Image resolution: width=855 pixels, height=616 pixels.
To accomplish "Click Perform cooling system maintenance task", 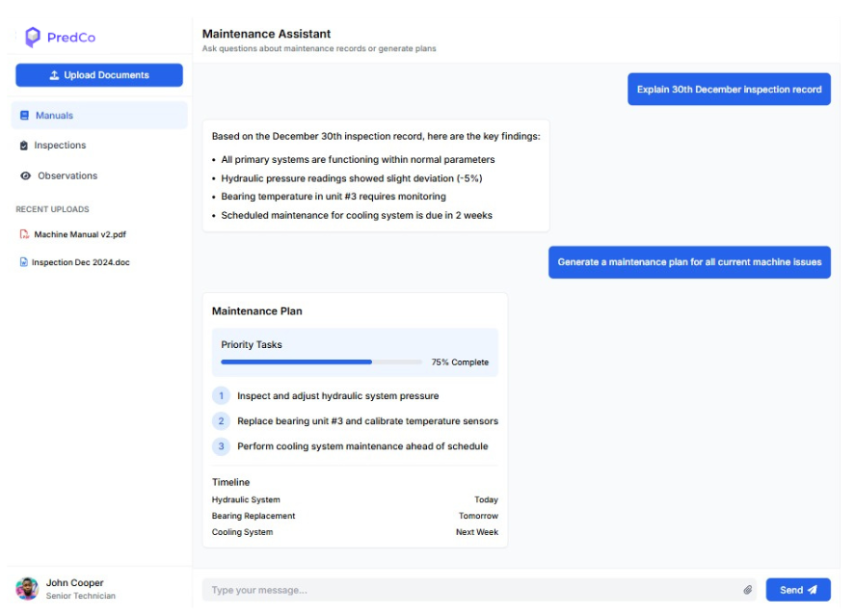I will click(362, 446).
